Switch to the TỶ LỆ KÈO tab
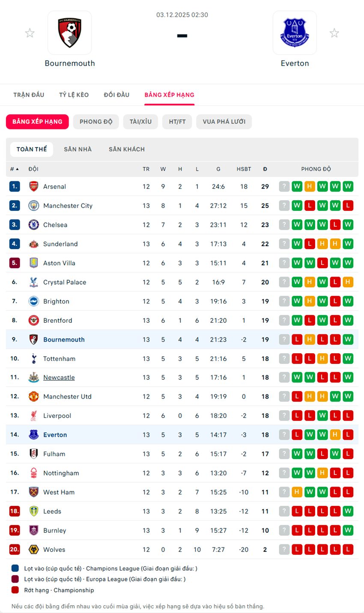The image size is (364, 613). point(74,95)
